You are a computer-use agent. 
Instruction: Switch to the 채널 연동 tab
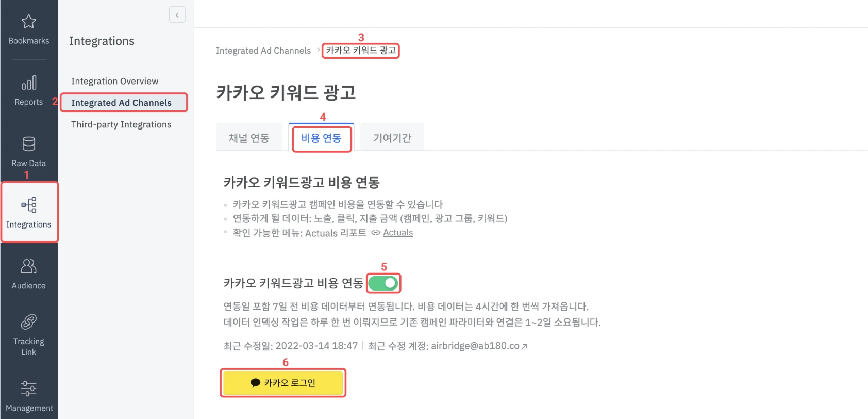click(x=249, y=138)
